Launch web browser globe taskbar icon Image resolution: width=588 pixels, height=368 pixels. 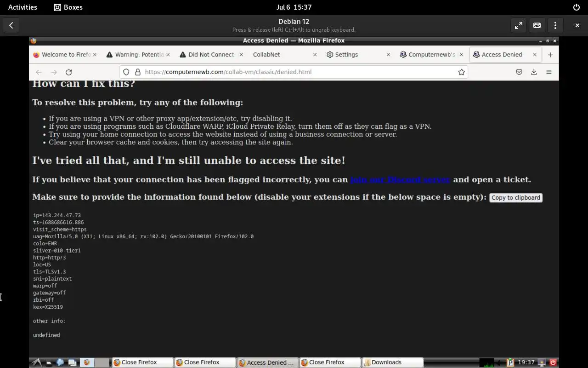pos(60,362)
